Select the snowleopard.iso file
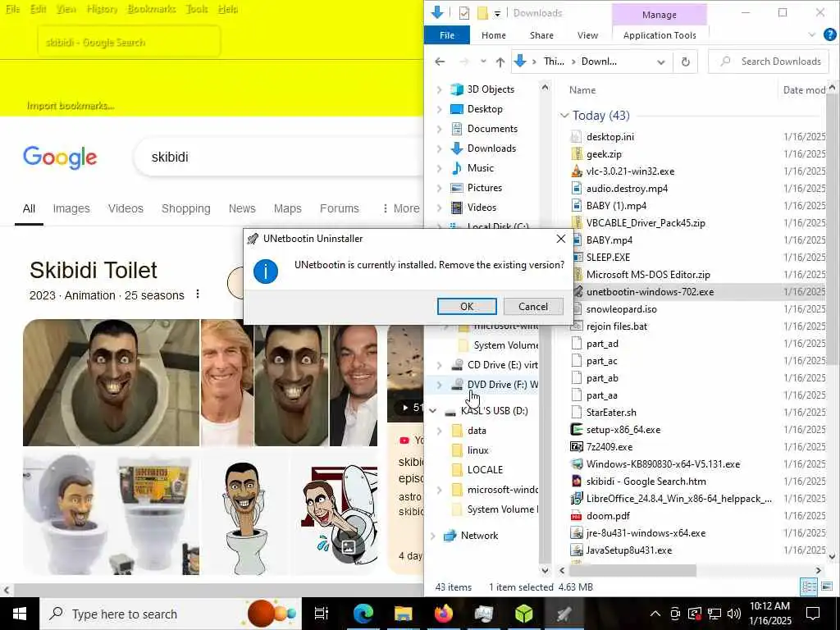This screenshot has width=840, height=630. (621, 309)
